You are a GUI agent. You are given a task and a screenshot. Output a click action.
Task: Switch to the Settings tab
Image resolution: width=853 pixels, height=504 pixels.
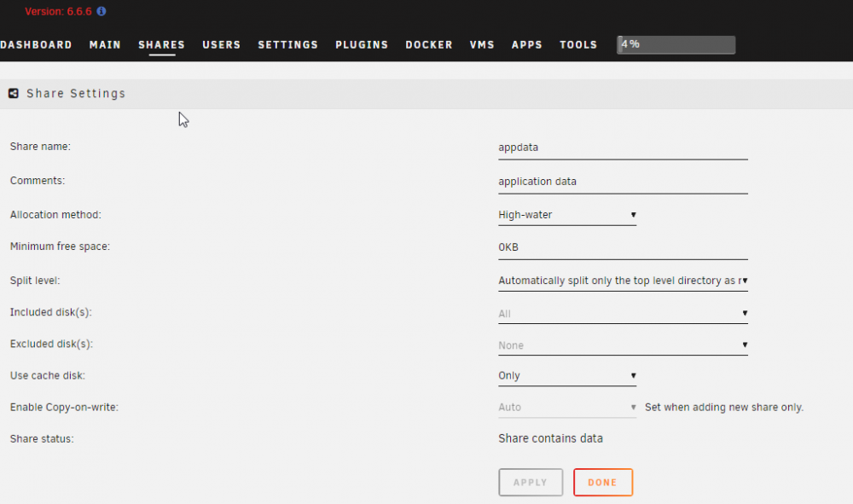coord(287,44)
